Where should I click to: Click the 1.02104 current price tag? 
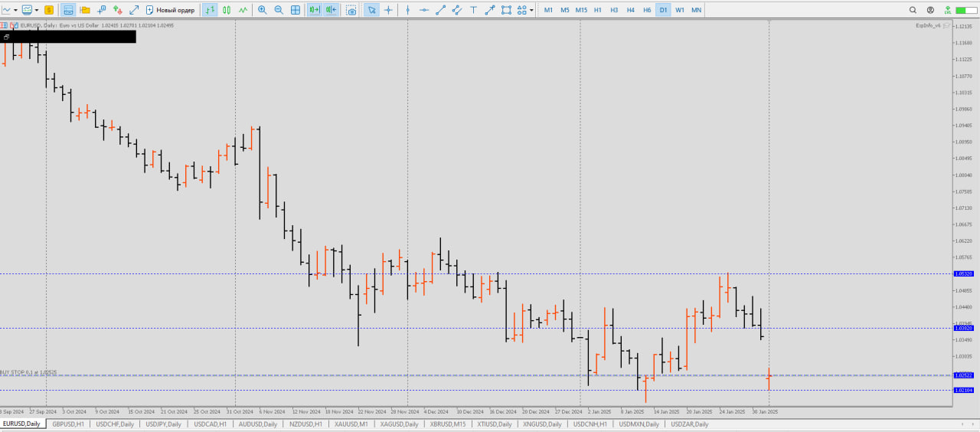click(963, 390)
